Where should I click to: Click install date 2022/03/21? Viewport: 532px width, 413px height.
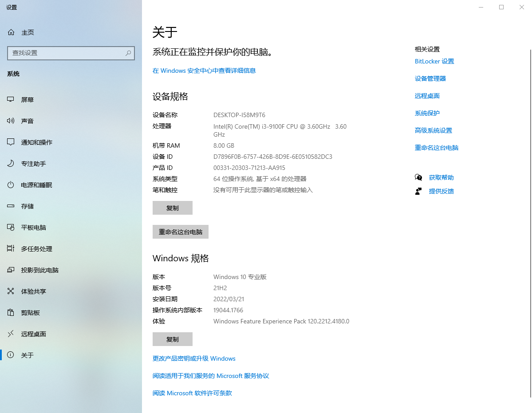click(x=229, y=299)
